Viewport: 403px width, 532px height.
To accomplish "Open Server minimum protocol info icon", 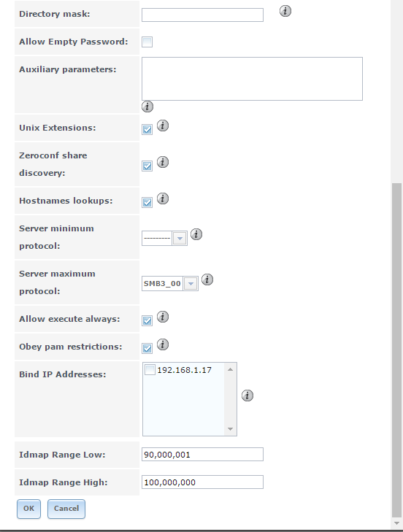I will pos(196,234).
